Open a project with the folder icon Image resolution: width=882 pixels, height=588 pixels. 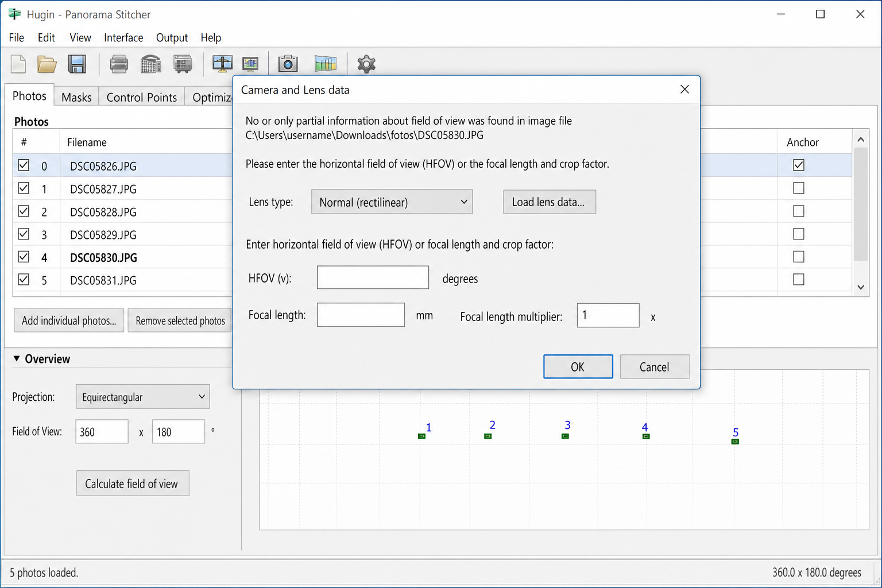47,64
